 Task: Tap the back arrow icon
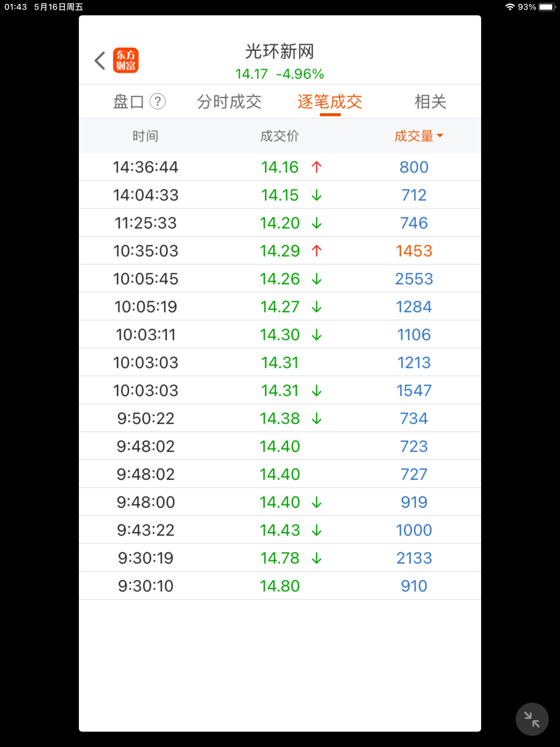coord(100,60)
